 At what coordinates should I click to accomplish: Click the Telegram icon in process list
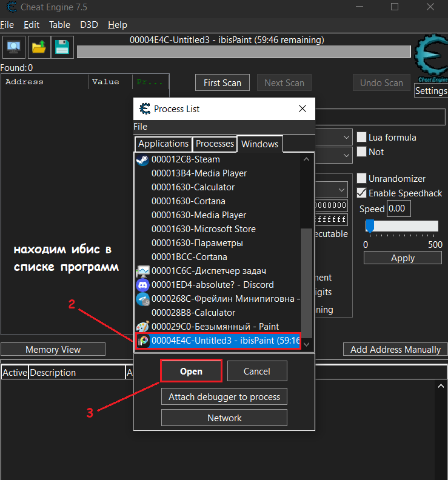[142, 299]
